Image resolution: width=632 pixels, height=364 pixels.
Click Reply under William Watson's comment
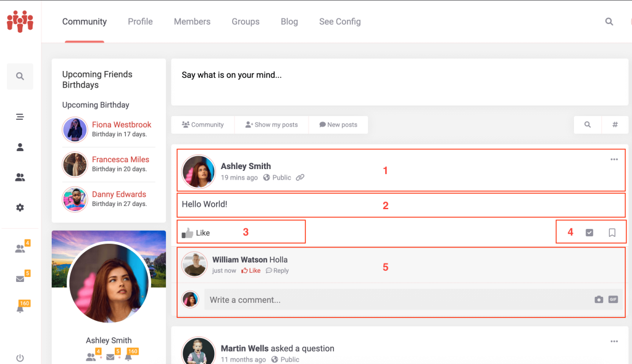pyautogui.click(x=277, y=270)
